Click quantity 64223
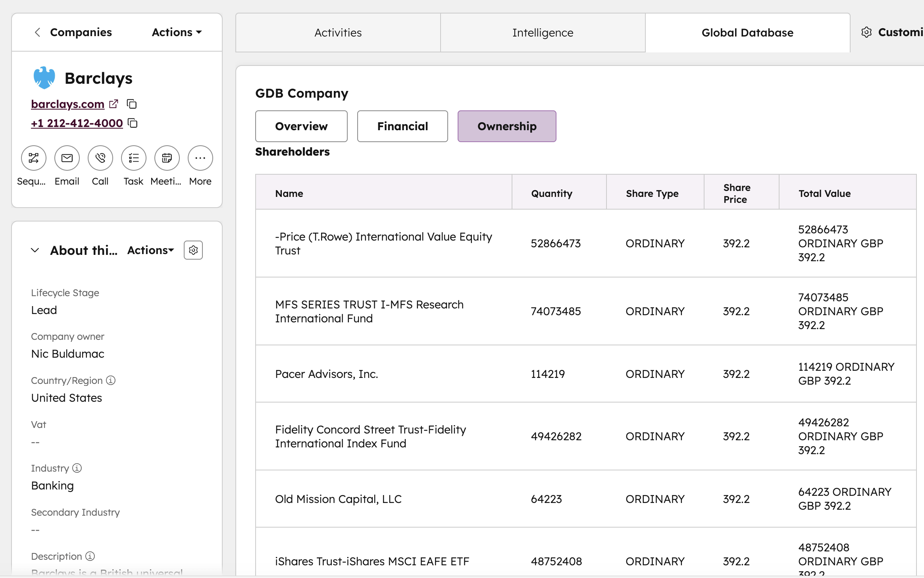The width and height of the screenshot is (924, 578). point(547,499)
